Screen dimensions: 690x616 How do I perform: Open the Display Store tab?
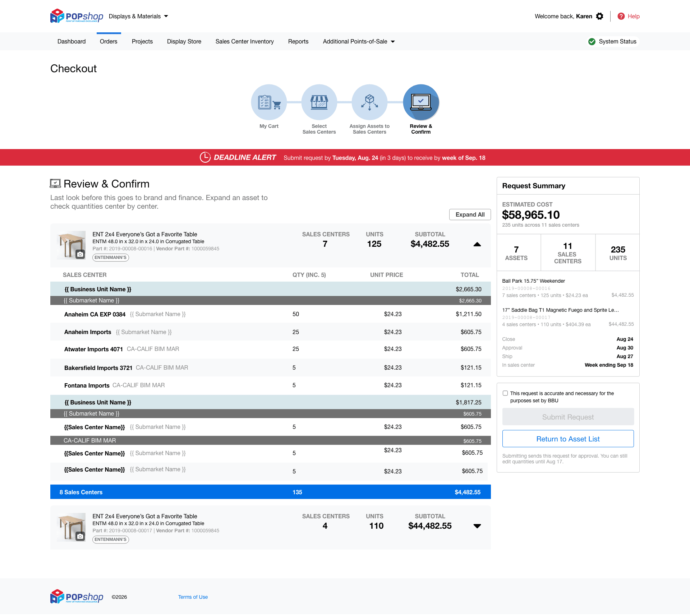pyautogui.click(x=184, y=42)
